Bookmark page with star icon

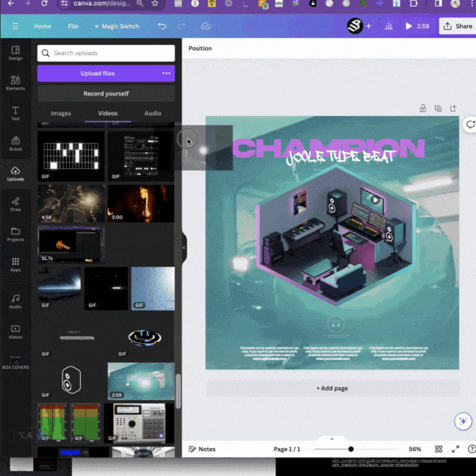point(155,4)
